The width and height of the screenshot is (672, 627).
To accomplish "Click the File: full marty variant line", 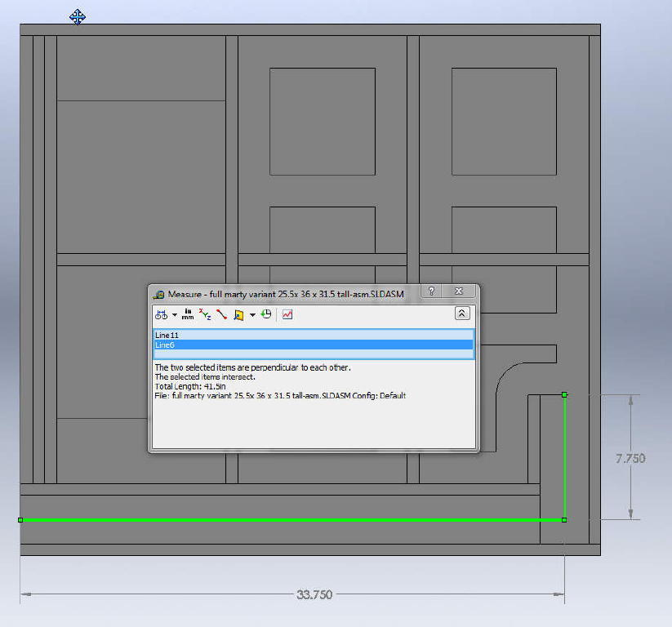I will 280,396.
